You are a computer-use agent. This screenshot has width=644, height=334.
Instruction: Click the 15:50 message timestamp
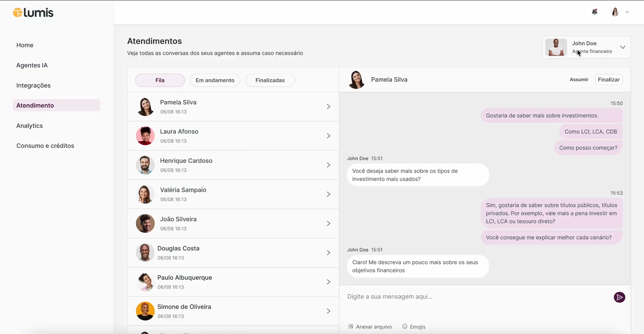coord(616,103)
